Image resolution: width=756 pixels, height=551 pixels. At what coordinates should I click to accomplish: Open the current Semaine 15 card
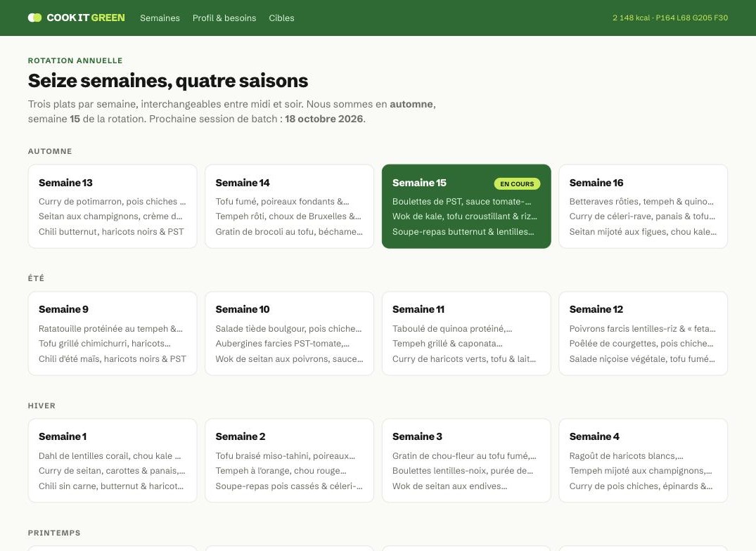coord(466,206)
